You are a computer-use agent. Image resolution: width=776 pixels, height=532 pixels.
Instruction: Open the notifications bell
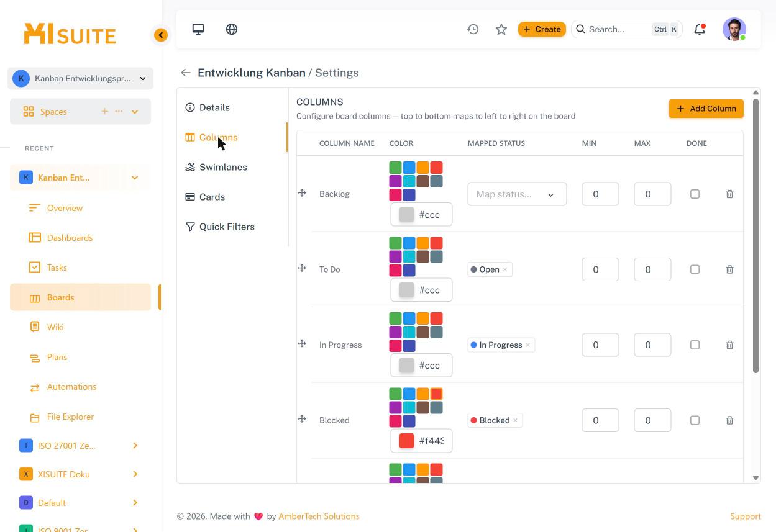point(700,29)
